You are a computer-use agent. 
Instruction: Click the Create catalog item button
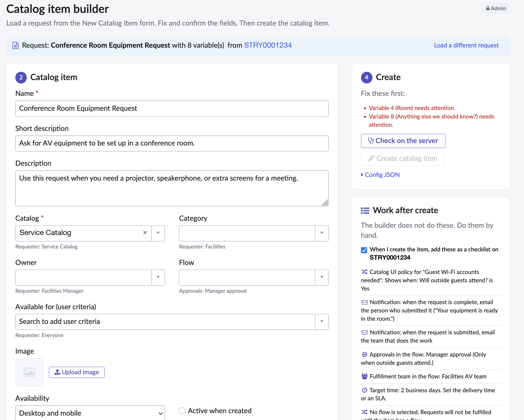pos(403,159)
